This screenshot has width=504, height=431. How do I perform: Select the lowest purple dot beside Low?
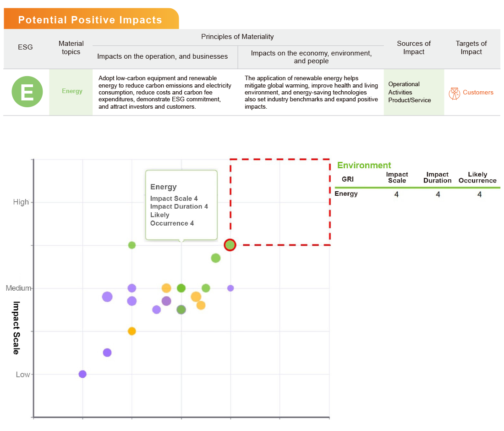click(82, 374)
